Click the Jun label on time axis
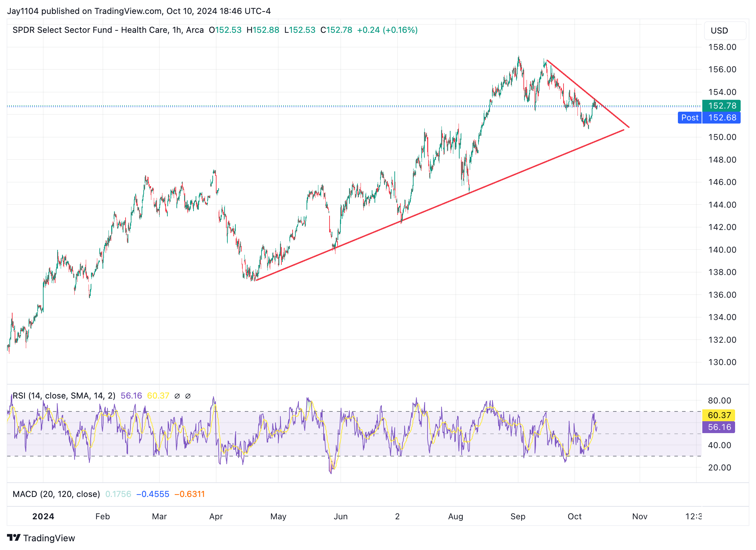 coord(341,516)
